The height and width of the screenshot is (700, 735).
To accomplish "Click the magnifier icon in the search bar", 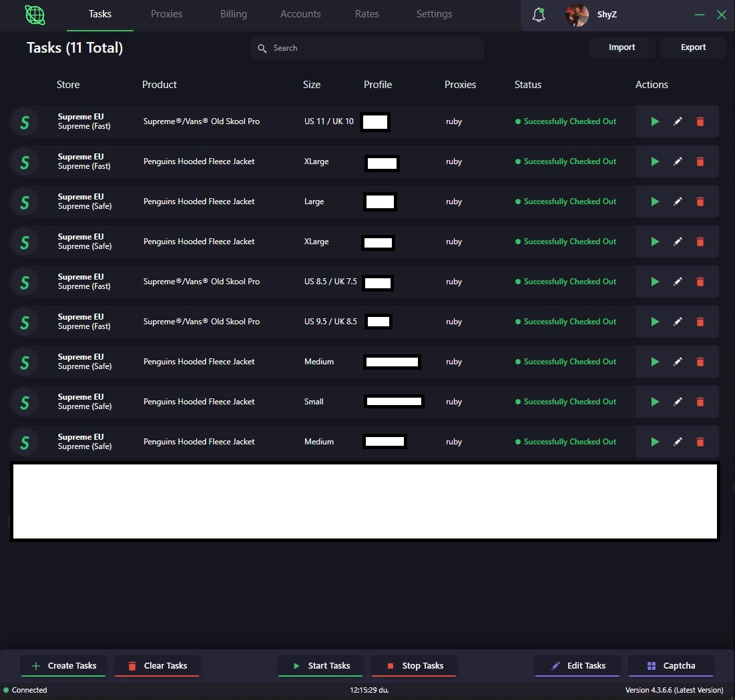I will click(x=262, y=48).
